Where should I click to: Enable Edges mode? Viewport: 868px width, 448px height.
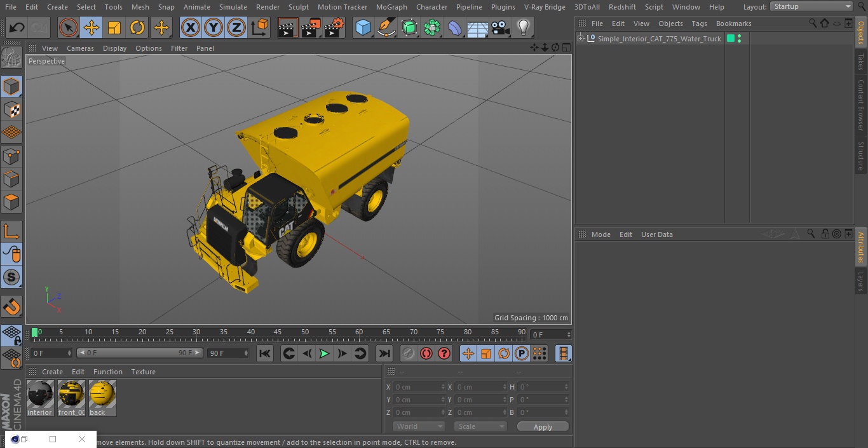[11, 179]
